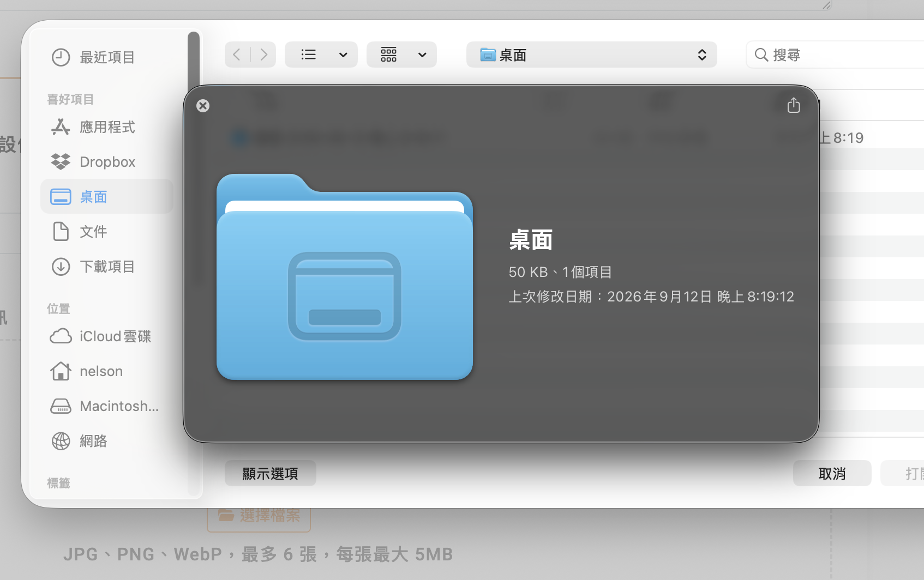Click the Documents page icon
The width and height of the screenshot is (924, 580).
(61, 232)
